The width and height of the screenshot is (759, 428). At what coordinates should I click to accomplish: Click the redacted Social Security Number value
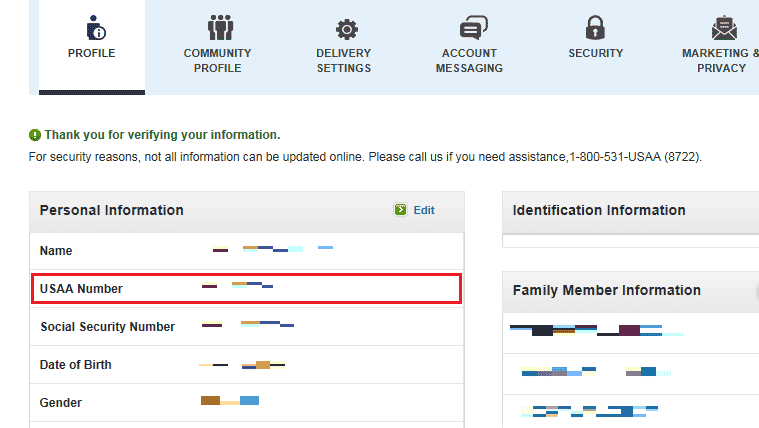(x=248, y=324)
